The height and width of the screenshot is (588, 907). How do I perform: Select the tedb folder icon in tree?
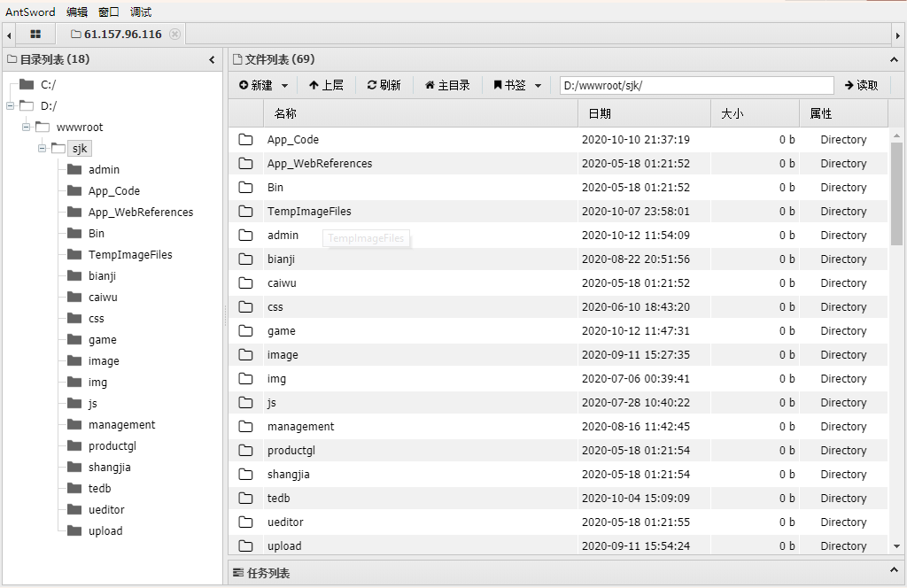74,489
